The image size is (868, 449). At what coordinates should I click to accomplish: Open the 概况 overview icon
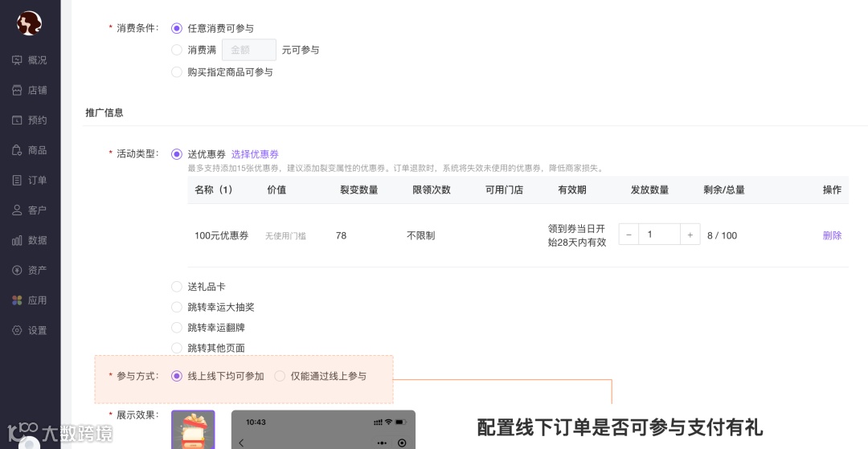coord(17,59)
